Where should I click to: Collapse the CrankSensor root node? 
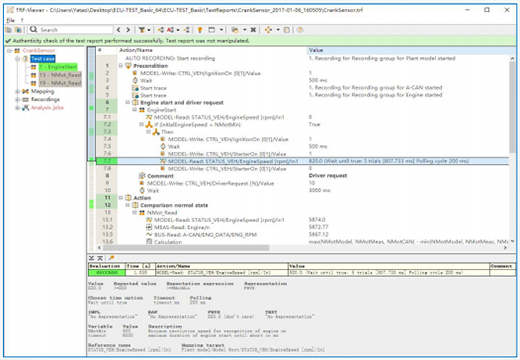[x=10, y=51]
